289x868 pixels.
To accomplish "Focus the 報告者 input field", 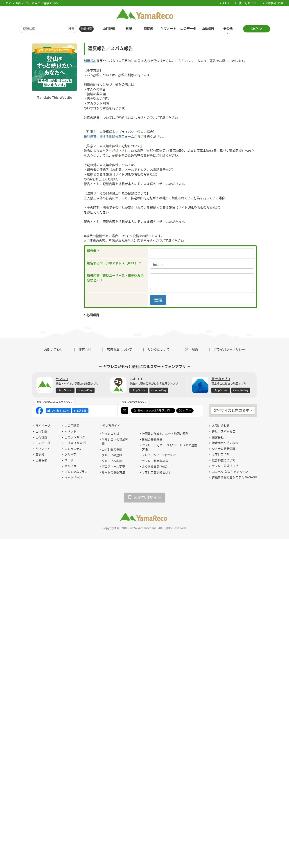I will [x=202, y=252].
